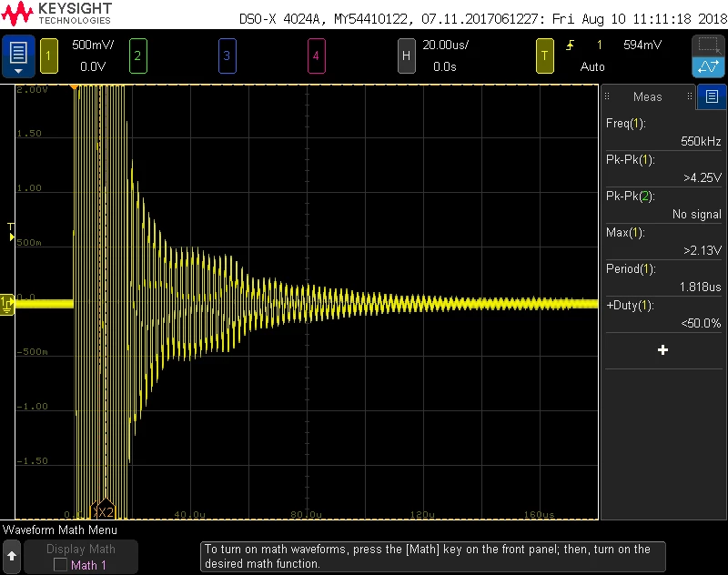Go back with the up arrow button
728x575 pixels.
[x=12, y=556]
